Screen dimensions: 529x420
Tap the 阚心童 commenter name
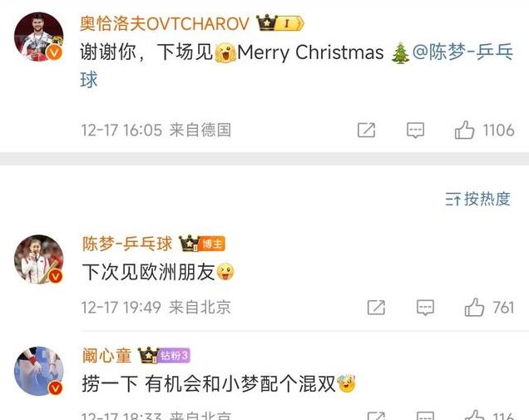pyautogui.click(x=106, y=356)
